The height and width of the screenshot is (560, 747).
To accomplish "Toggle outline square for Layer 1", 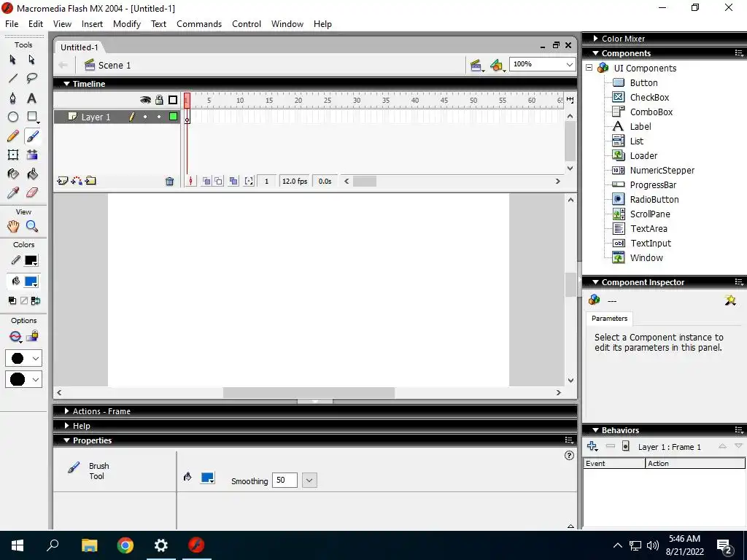I will 174,117.
